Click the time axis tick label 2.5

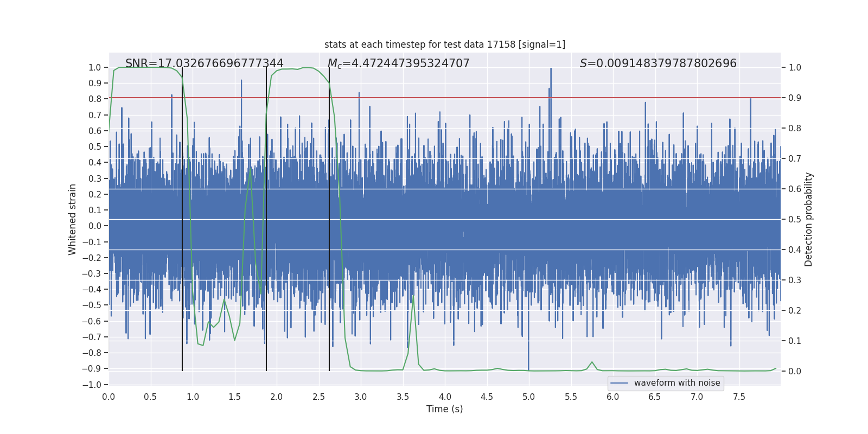coord(318,397)
